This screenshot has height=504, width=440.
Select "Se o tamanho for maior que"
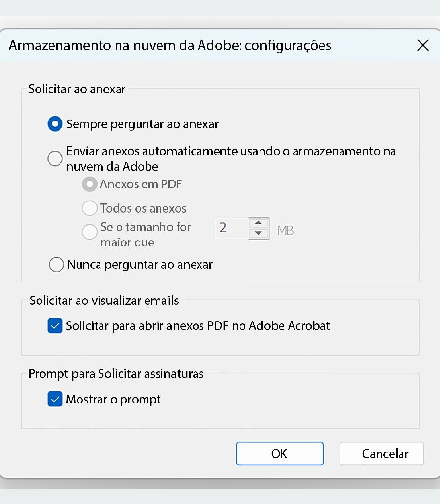click(x=90, y=232)
